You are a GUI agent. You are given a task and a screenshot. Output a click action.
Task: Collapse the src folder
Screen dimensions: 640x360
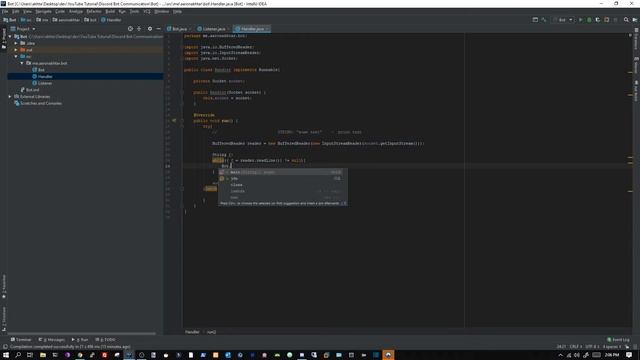click(16, 56)
